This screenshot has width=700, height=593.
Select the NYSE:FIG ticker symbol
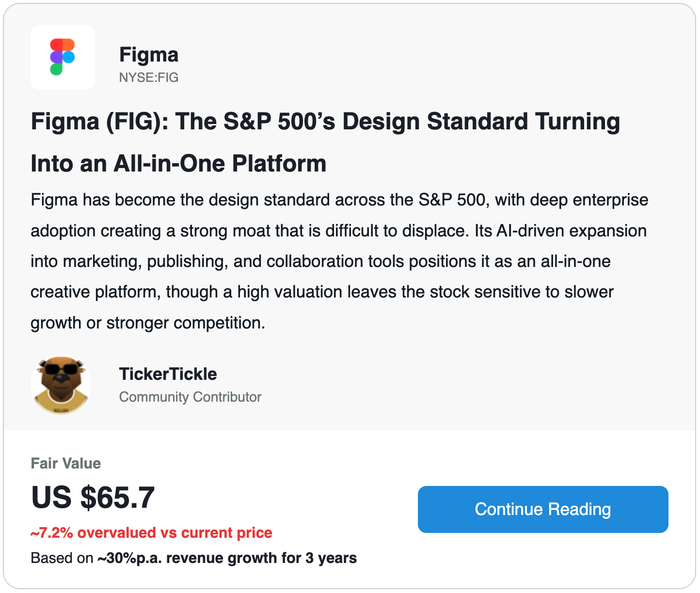point(149,78)
